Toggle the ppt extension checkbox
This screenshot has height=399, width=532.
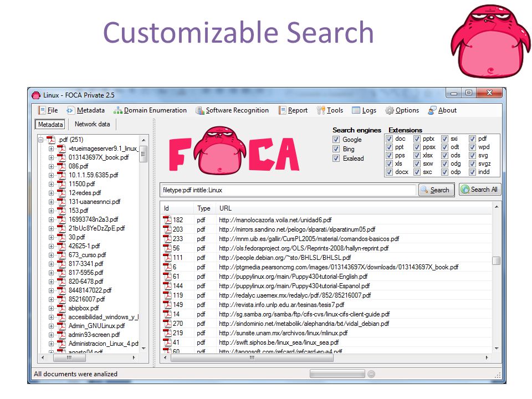389,147
